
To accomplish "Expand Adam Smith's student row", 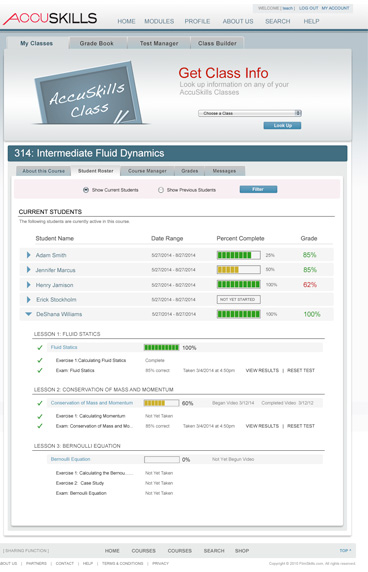I will point(28,255).
